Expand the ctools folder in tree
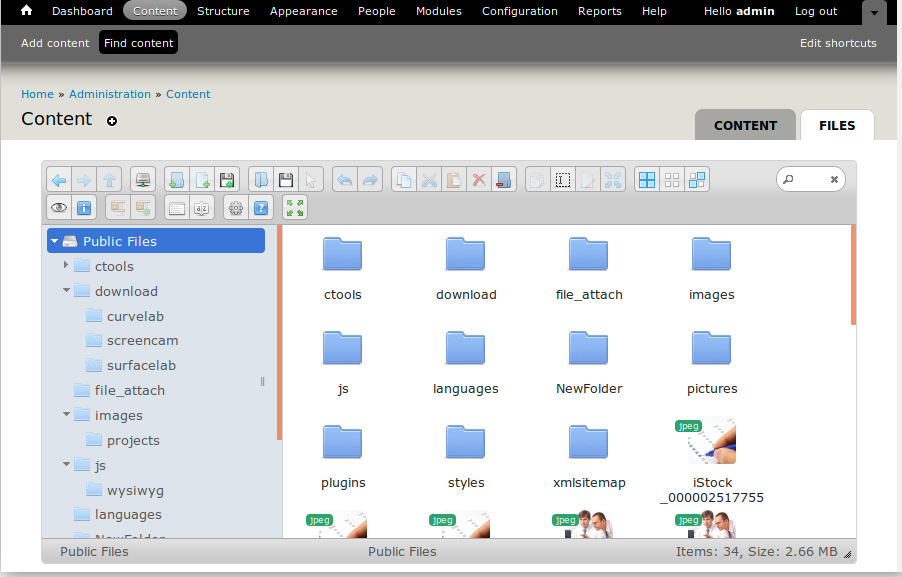Screen dimensions: 902x577 pyautogui.click(x=67, y=266)
